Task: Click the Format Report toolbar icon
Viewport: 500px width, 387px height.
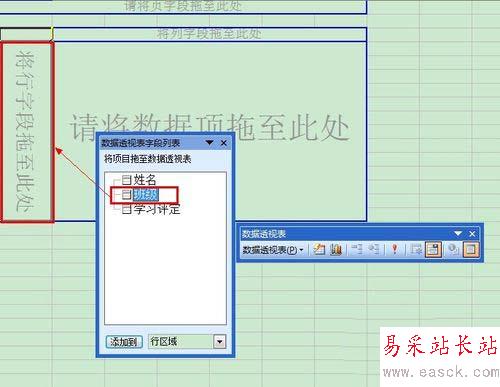Action: tap(319, 249)
